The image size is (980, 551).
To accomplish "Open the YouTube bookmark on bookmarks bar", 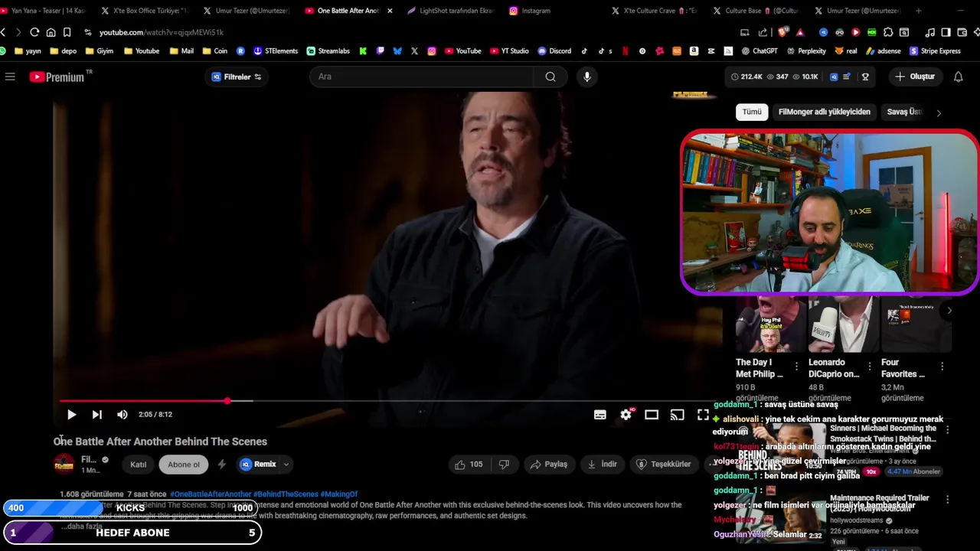I will [x=462, y=51].
